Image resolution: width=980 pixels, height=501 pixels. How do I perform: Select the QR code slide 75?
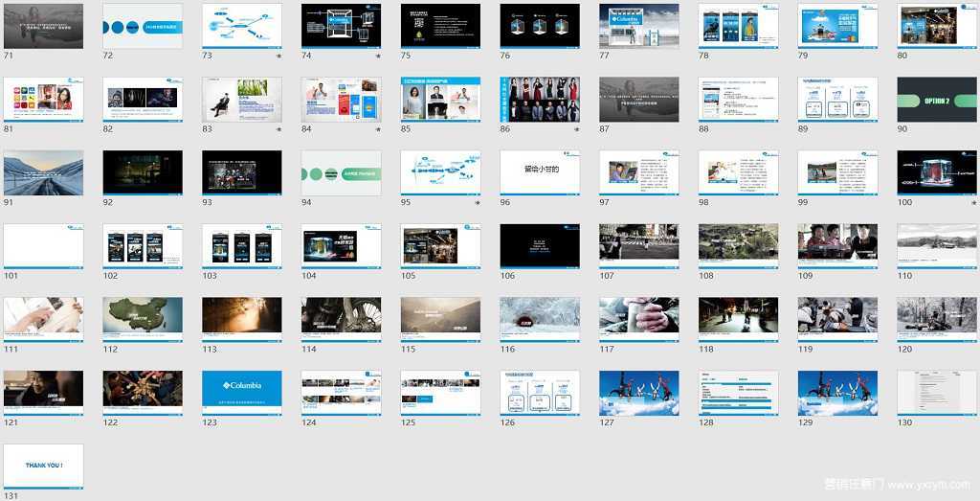tap(440, 26)
